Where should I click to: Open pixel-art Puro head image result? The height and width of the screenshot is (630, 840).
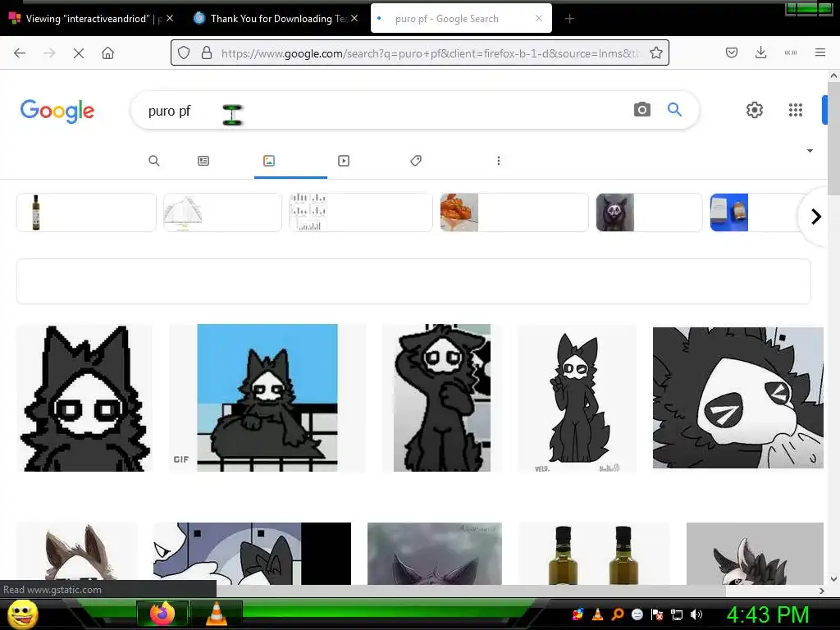84,398
